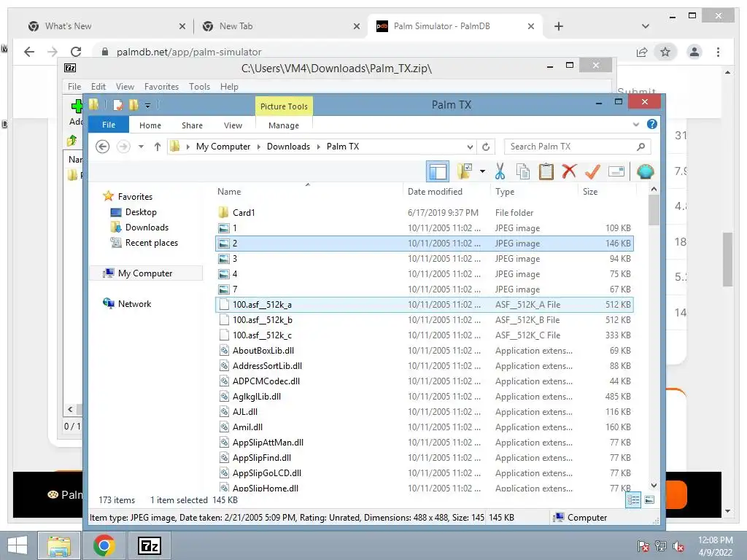Select file 100.asf__512k_b
The width and height of the screenshot is (747, 560).
pos(424,319)
